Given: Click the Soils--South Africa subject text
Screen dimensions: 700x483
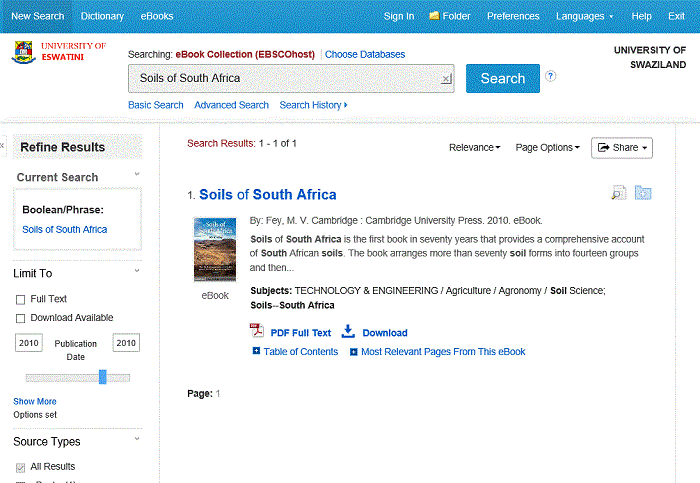Looking at the screenshot, I should pos(292,305).
